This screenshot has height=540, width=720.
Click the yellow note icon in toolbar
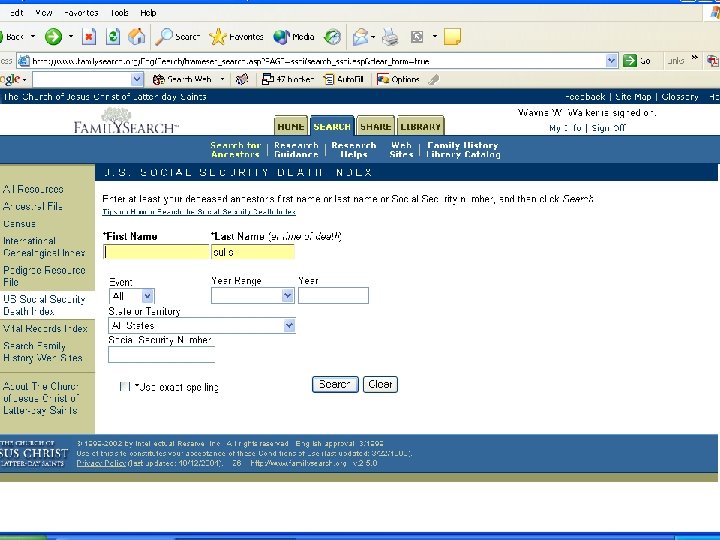point(452,37)
